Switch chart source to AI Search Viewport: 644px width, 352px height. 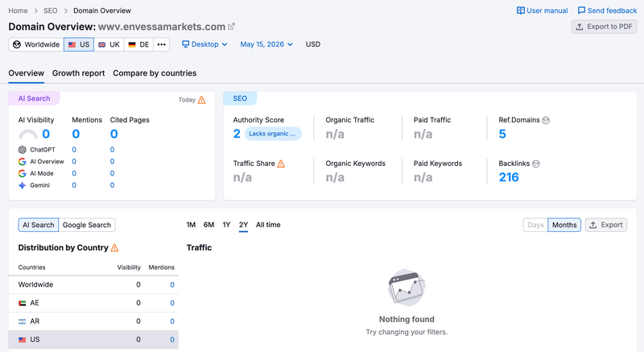click(39, 225)
